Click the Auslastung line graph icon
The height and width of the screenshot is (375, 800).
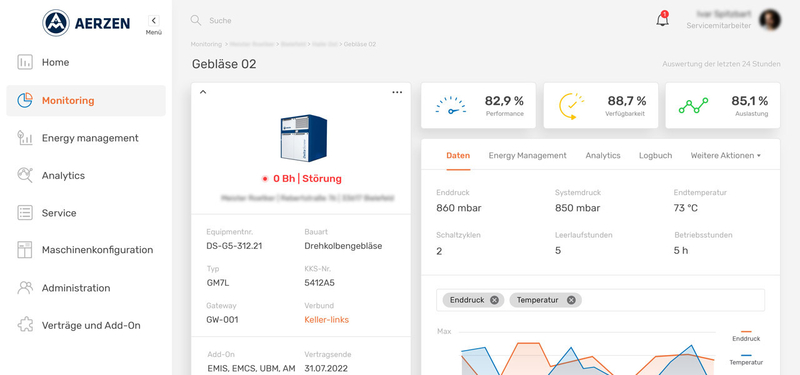tap(693, 106)
